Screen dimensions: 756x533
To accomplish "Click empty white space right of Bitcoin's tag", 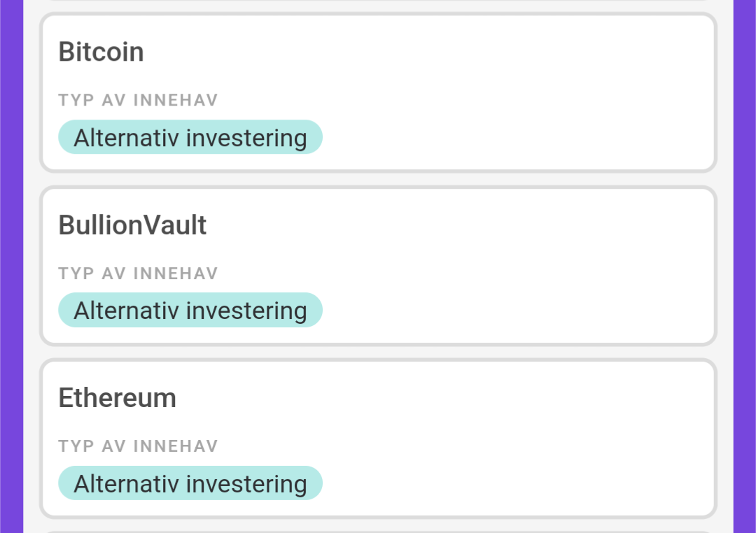I will [518, 137].
